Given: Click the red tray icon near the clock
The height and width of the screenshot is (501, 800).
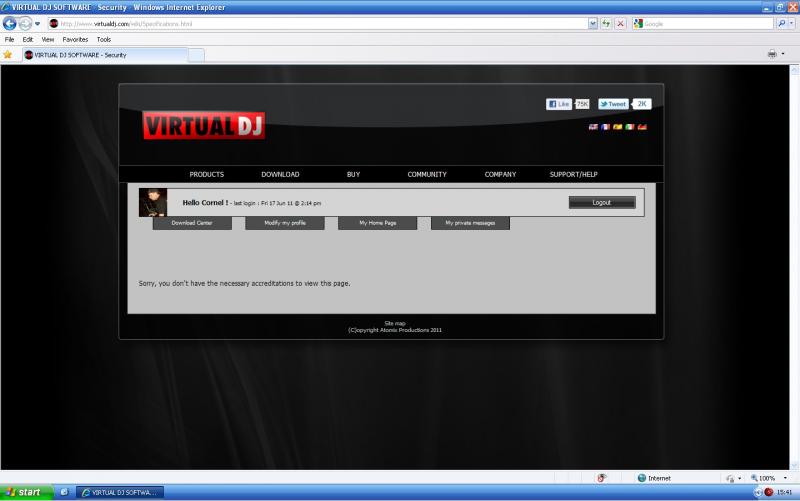Looking at the screenshot, I should 768,492.
